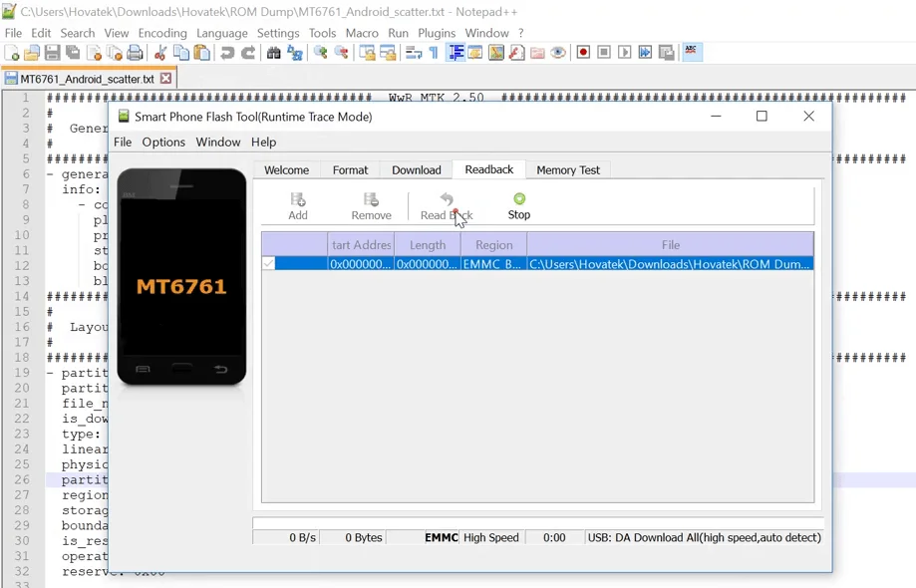
Task: Close the MT6761_Android_scatter.txt tab
Action: pos(165,79)
